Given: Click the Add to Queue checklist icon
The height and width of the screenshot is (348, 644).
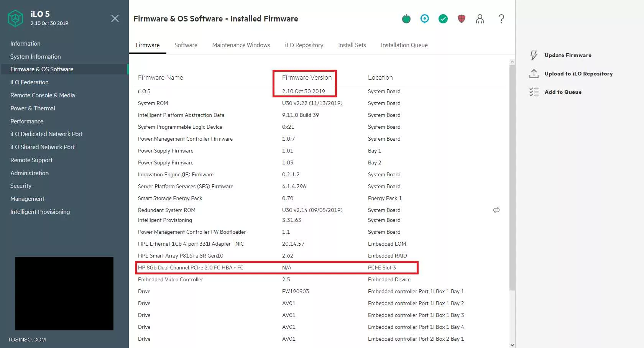Looking at the screenshot, I should coord(534,92).
